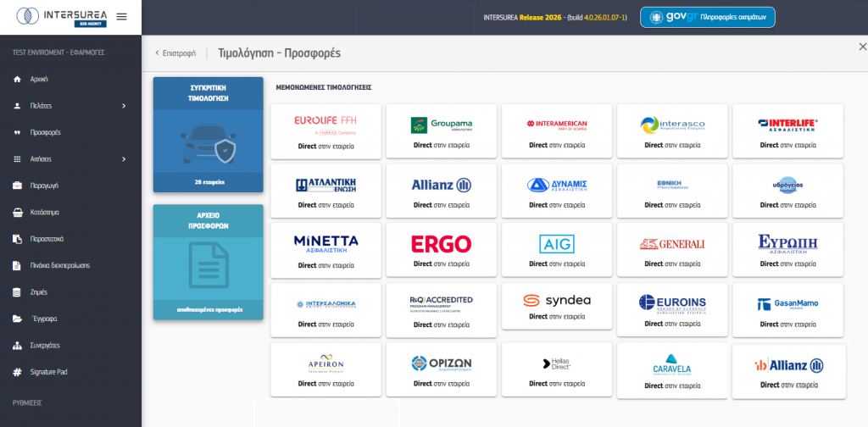The height and width of the screenshot is (427, 868).
Task: Click the quotes icon for Προσφορές
Action: click(x=17, y=132)
